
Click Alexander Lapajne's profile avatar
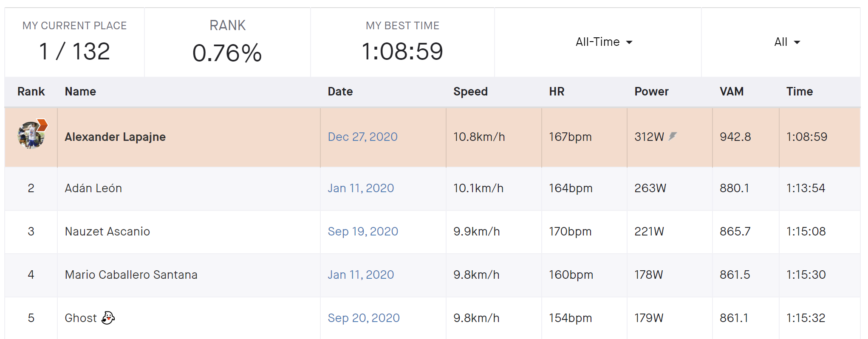pos(31,135)
